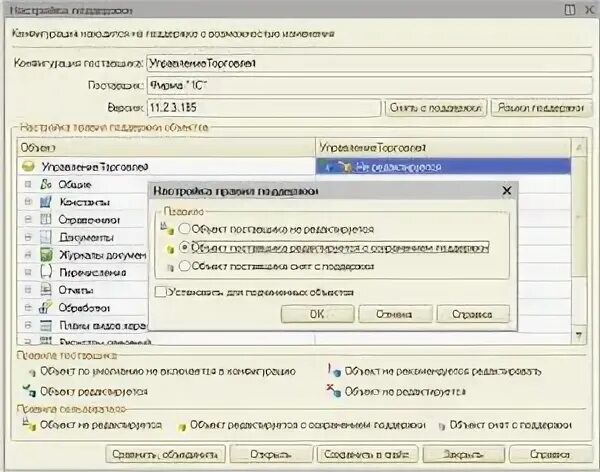Click the scrollbar down arrow of the object table
Image resolution: width=600 pixels, height=472 pixels.
click(x=579, y=335)
